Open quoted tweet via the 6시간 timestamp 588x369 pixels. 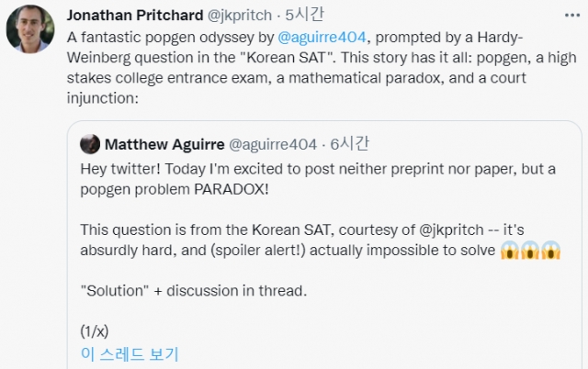pos(349,144)
